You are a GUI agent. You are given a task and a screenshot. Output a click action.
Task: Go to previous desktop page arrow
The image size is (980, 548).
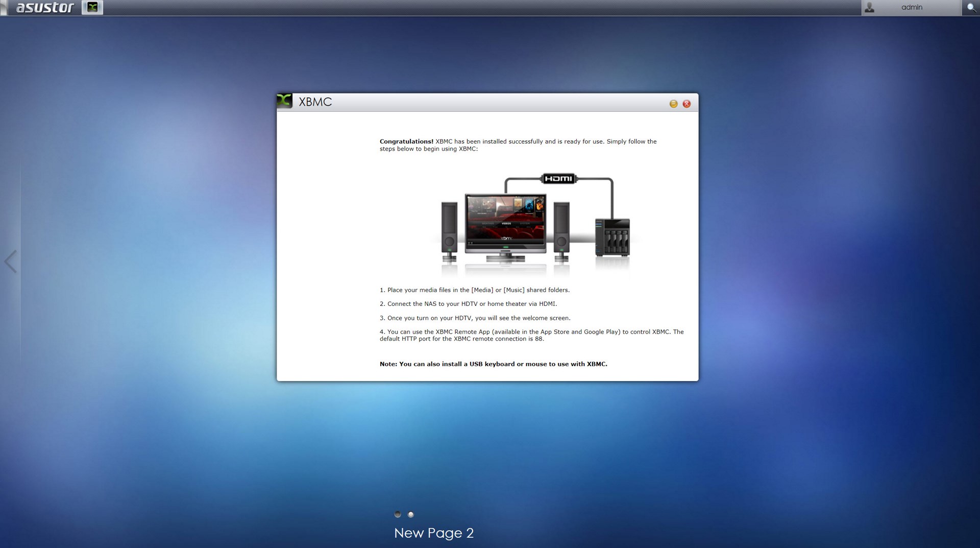(x=11, y=261)
